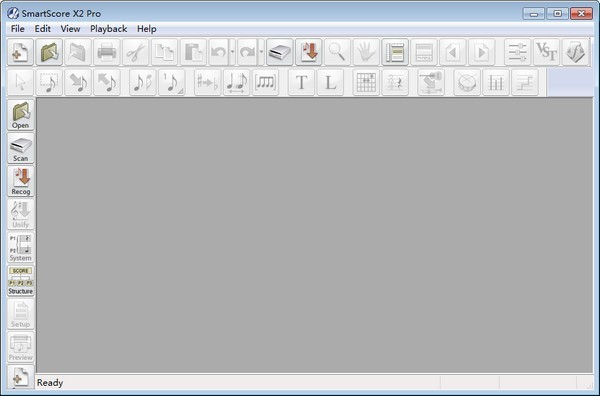The width and height of the screenshot is (600, 396).
Task: Click the note spacing tool icon
Action: click(x=236, y=82)
